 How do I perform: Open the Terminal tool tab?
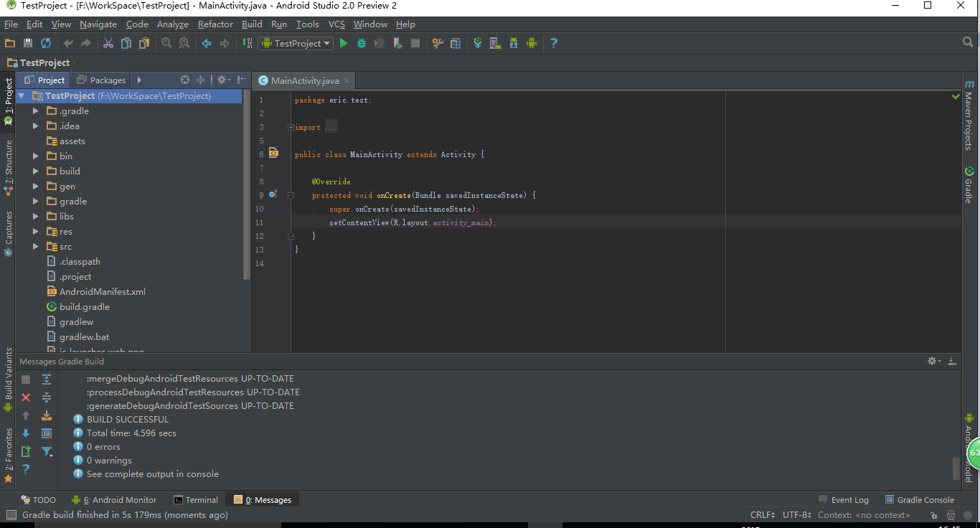(x=196, y=499)
